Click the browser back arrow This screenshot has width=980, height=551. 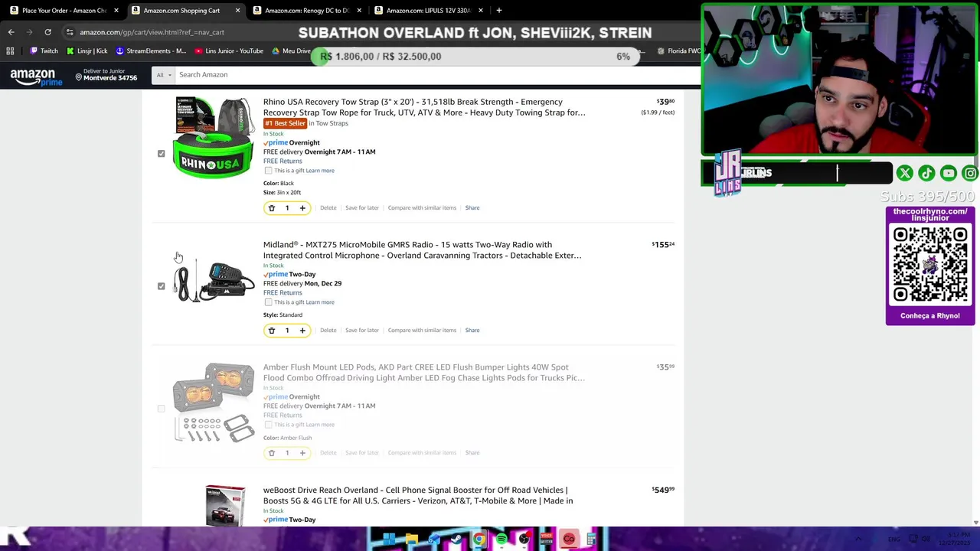point(11,32)
